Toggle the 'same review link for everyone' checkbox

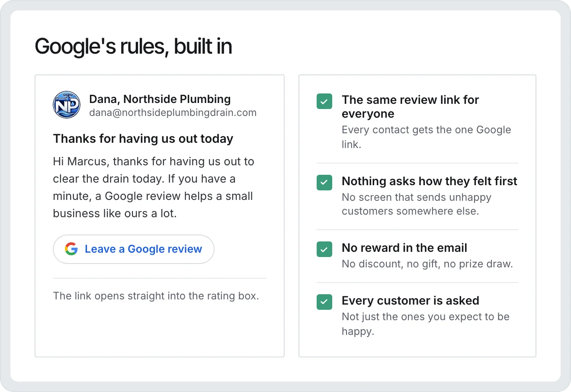(x=324, y=101)
